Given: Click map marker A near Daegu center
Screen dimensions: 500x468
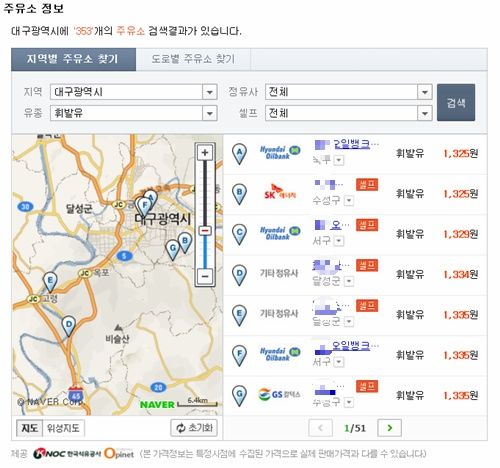Looking at the screenshot, I should [151, 198].
